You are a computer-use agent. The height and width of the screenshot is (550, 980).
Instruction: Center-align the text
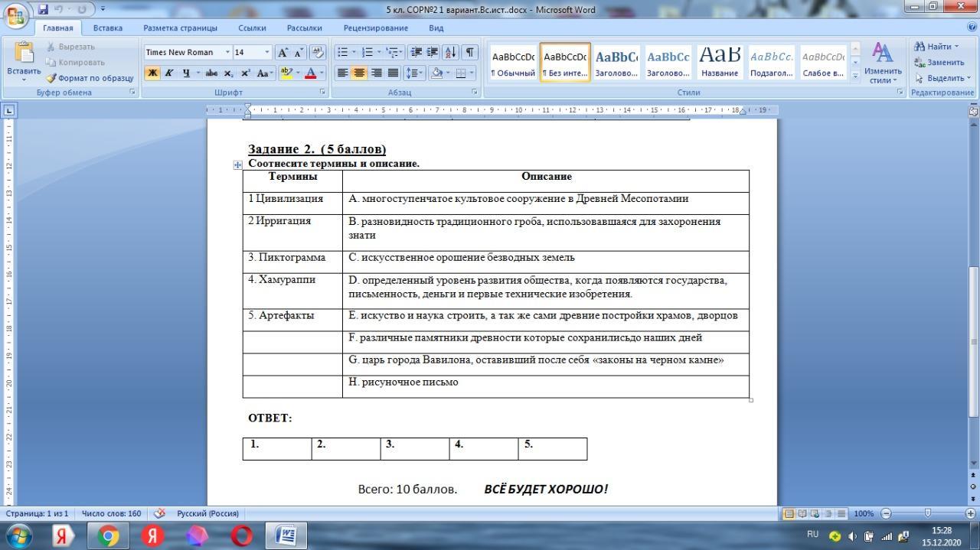point(358,73)
